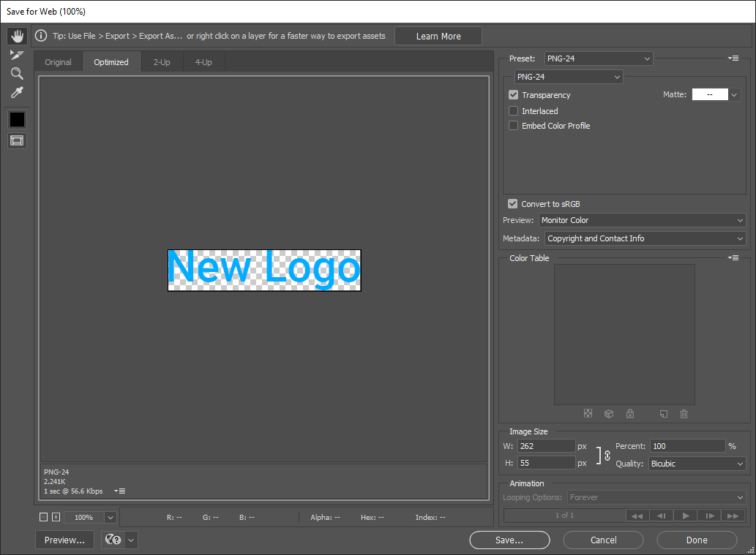Toggle the Transparency checkbox
756x555 pixels.
[514, 95]
